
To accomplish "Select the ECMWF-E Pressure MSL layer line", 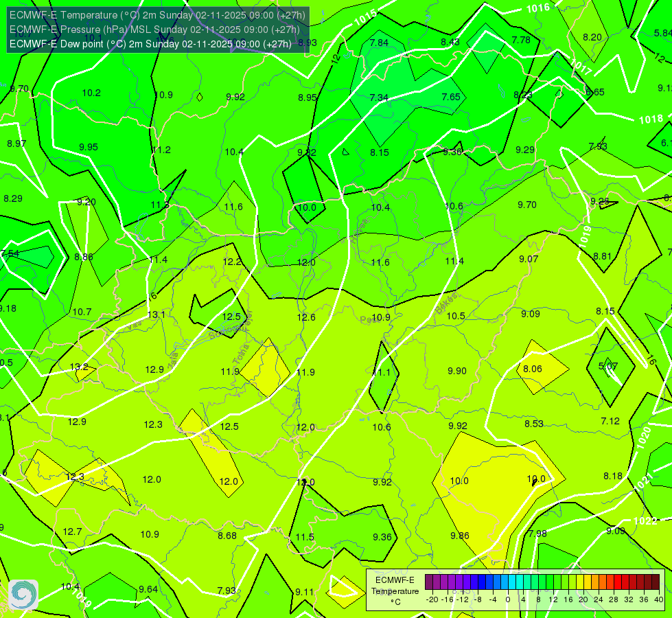I will 154,30.
